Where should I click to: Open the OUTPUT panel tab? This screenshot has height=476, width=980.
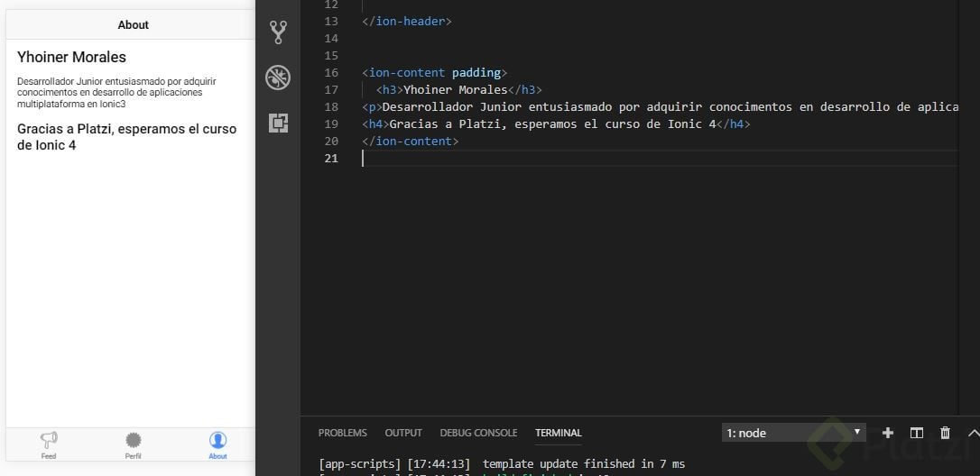[x=403, y=433]
